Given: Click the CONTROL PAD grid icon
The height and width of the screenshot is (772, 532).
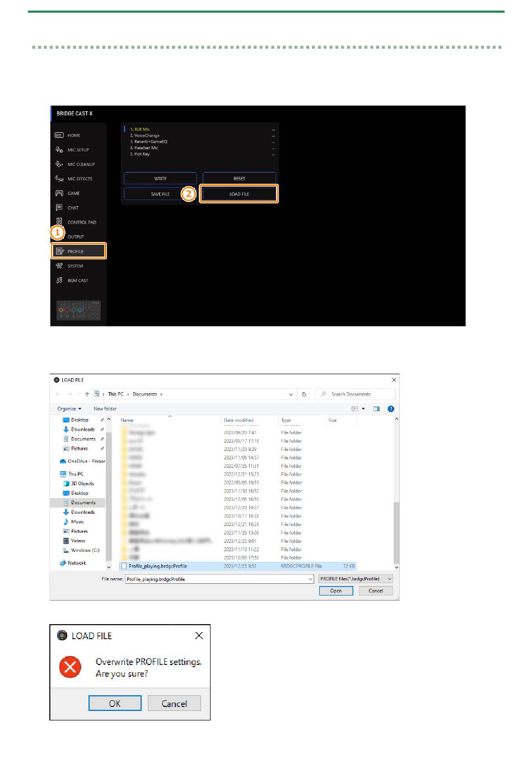Looking at the screenshot, I should (59, 222).
